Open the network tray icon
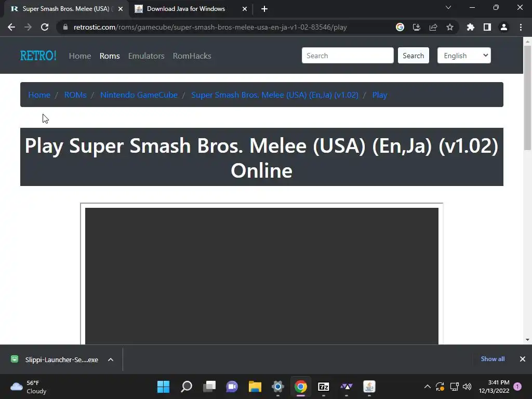Screen dimensions: 532x399 pyautogui.click(x=454, y=387)
